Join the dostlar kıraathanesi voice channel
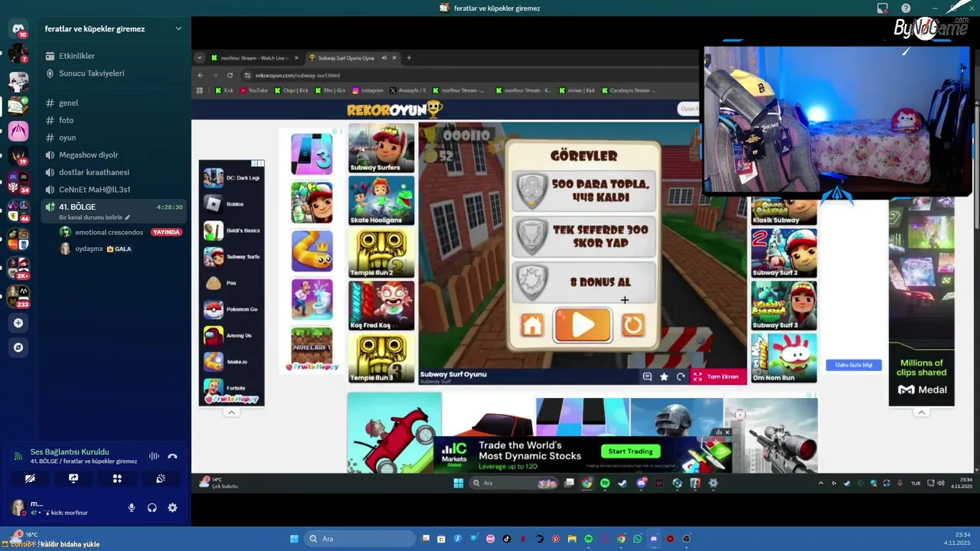Image resolution: width=980 pixels, height=551 pixels. [113, 172]
